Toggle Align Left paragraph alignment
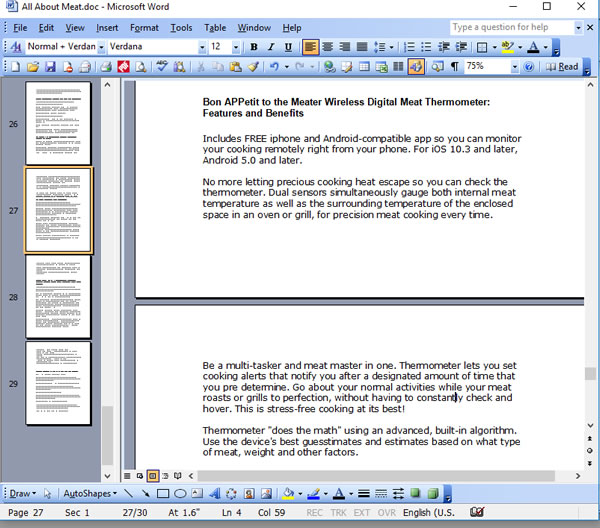This screenshot has height=528, width=600. coord(310,47)
